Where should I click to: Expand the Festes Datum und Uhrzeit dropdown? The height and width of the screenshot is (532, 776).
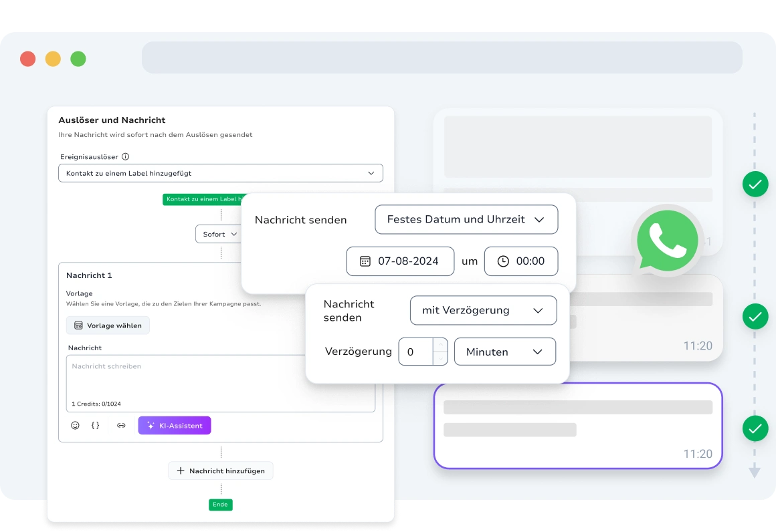click(x=466, y=219)
